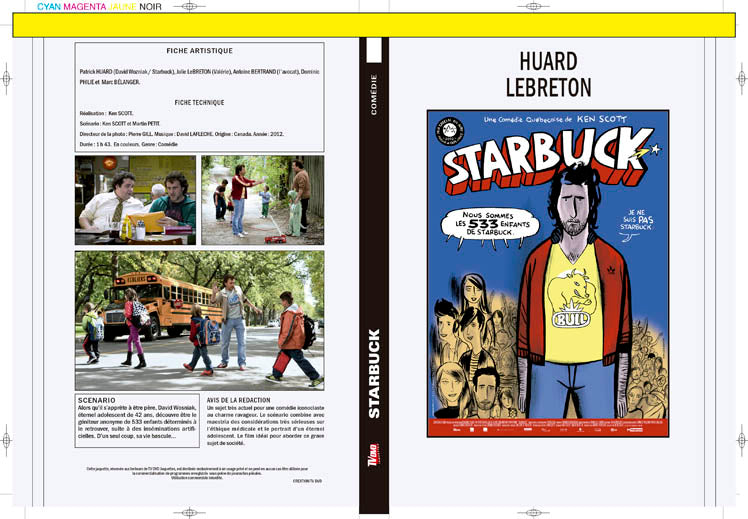Click the 'Je ne suis pas Starbuck' caption
The width and height of the screenshot is (748, 519).
click(637, 220)
